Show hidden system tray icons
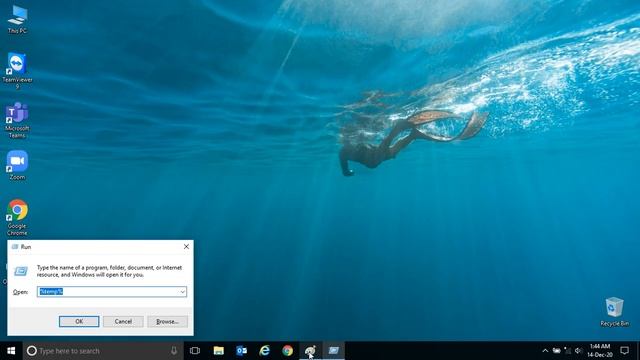Image resolution: width=640 pixels, height=360 pixels. tap(545, 351)
